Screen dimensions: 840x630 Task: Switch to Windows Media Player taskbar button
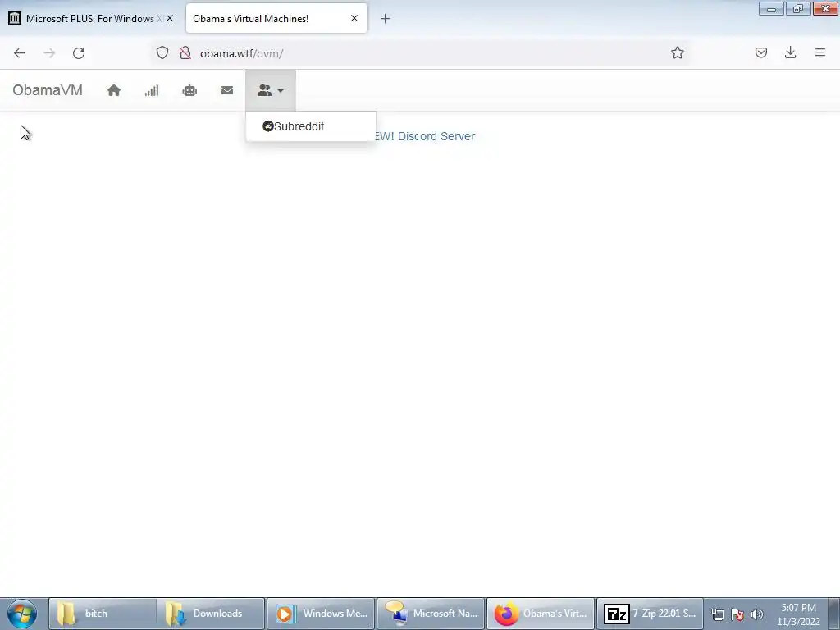pyautogui.click(x=321, y=614)
